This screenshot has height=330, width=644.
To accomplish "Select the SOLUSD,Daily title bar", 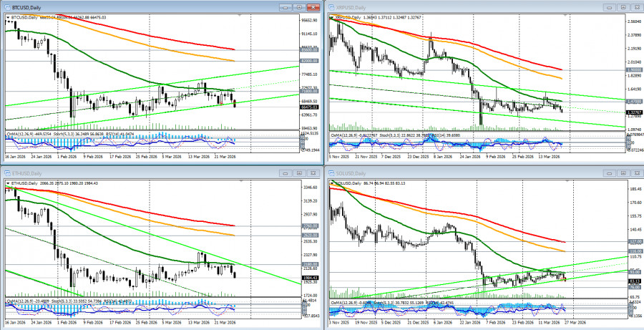I will click(x=465, y=173).
